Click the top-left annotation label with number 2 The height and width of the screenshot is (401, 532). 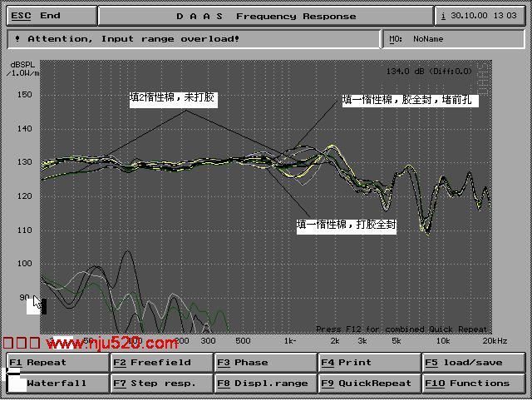pyautogui.click(x=174, y=98)
